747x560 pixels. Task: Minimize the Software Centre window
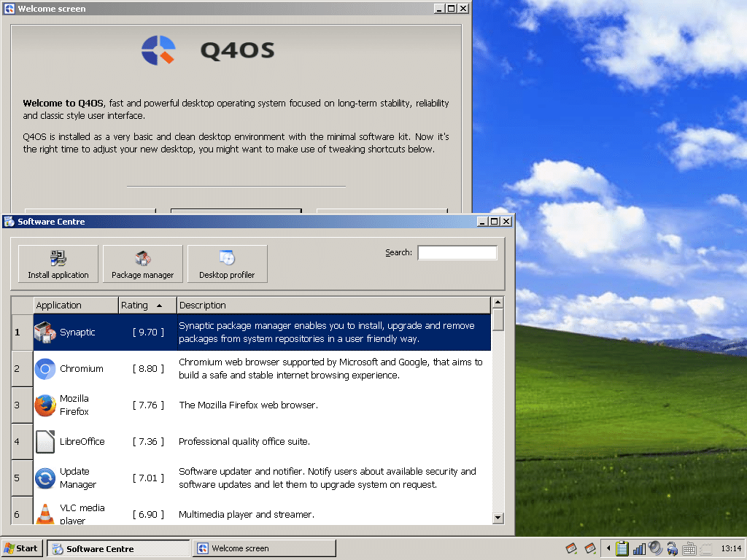(482, 222)
